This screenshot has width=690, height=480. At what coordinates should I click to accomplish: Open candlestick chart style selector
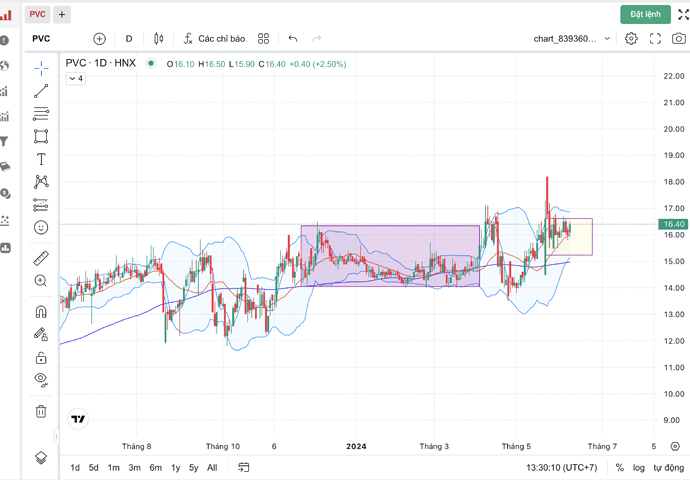(x=159, y=39)
